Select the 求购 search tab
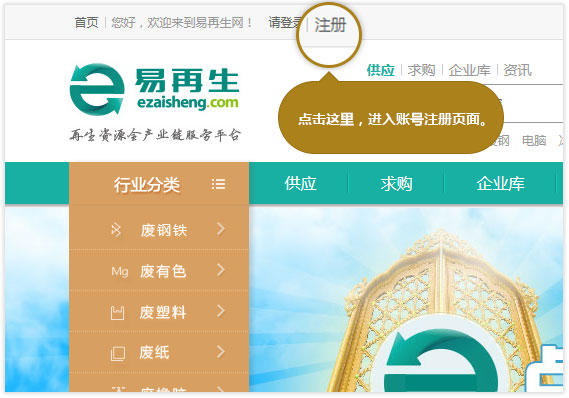Image resolution: width=569 pixels, height=398 pixels. pos(421,70)
